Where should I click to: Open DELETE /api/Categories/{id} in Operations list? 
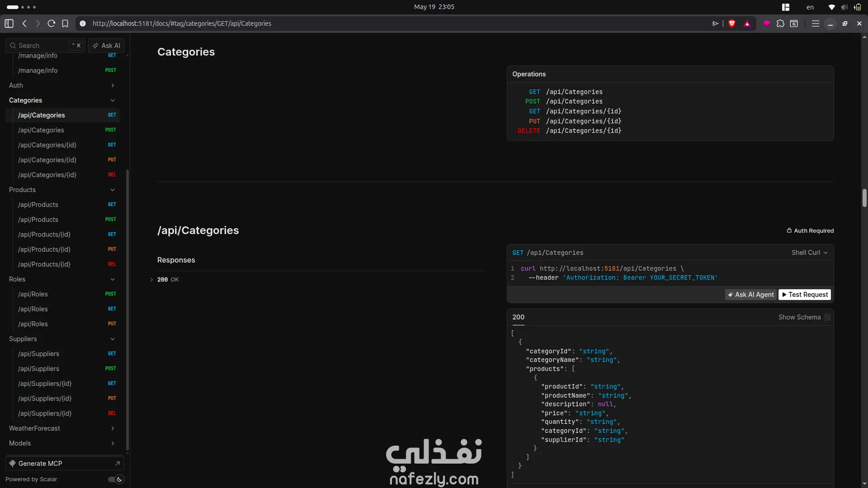pos(570,131)
